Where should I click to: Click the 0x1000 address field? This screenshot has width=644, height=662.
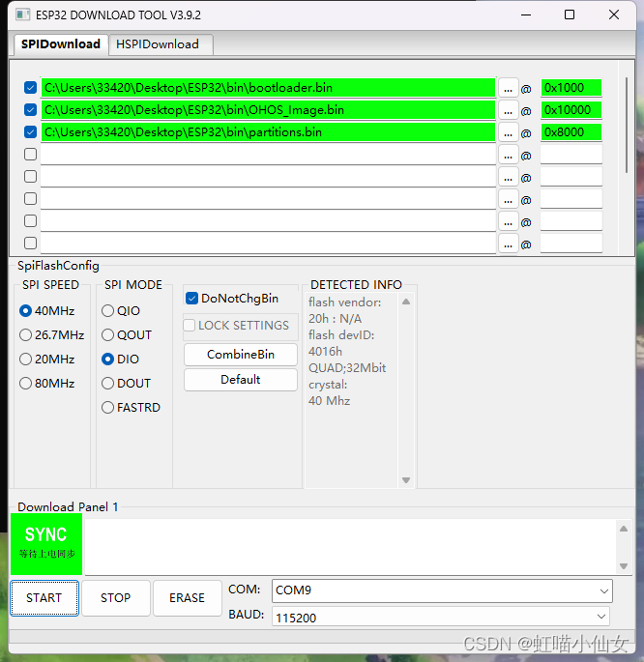(x=571, y=88)
